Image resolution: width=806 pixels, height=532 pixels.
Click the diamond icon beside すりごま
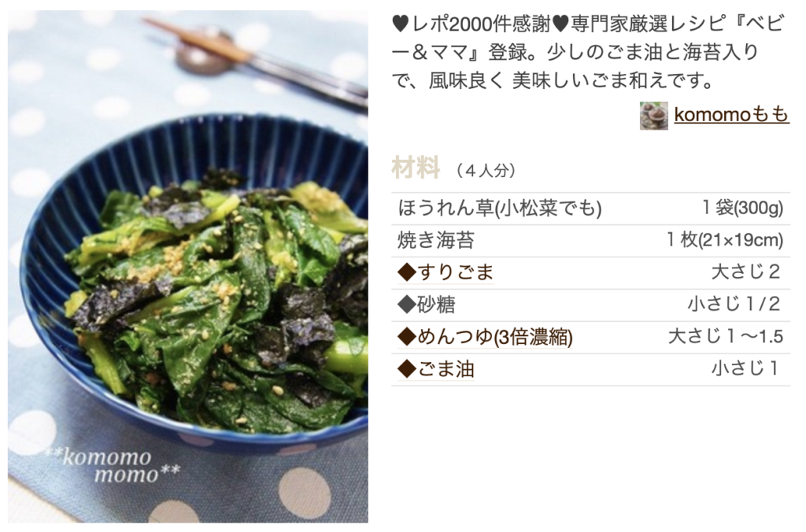(407, 272)
